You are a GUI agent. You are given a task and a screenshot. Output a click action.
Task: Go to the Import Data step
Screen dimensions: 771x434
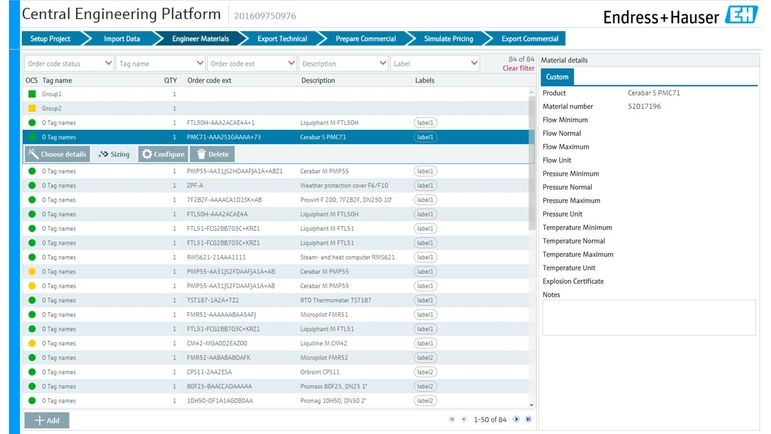[x=121, y=39]
